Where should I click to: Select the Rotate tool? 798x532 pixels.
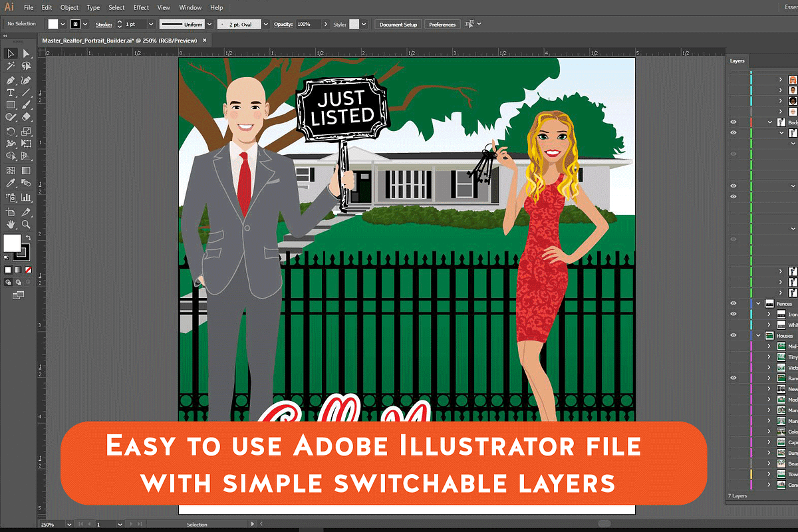[11, 132]
